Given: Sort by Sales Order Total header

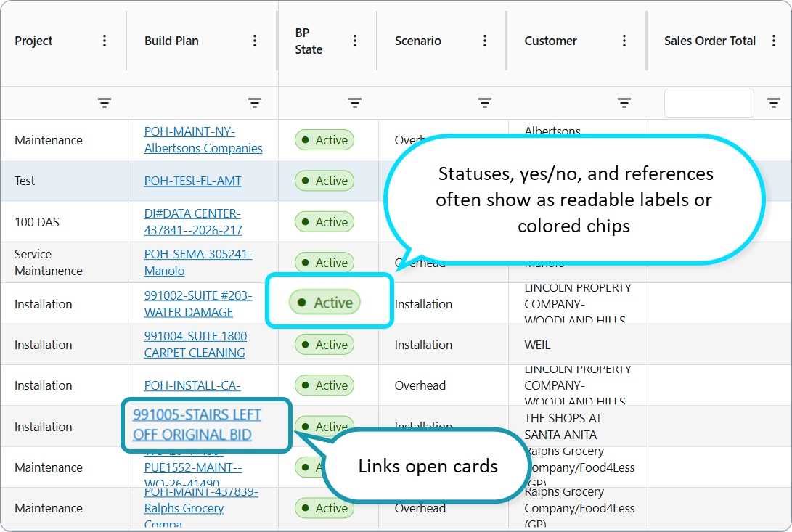Looking at the screenshot, I should (710, 41).
